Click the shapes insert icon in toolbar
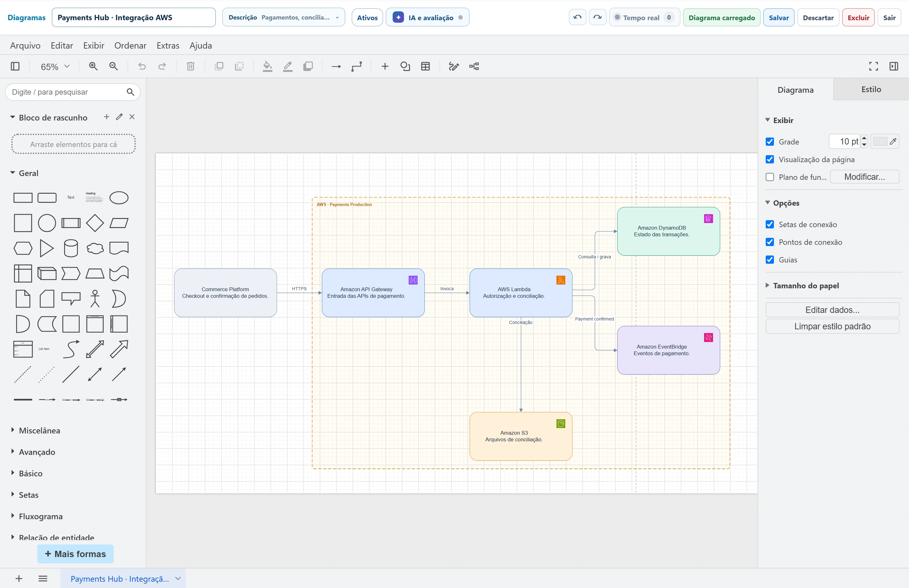This screenshot has height=588, width=909. [405, 67]
